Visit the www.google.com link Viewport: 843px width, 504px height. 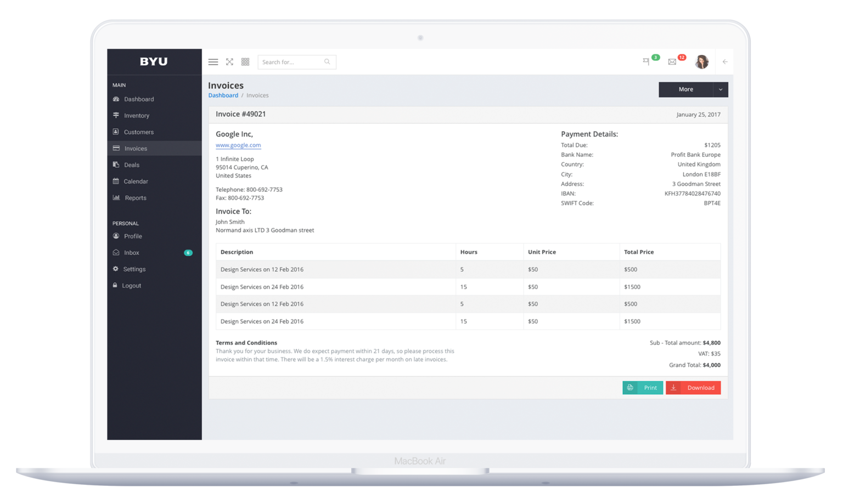pos(238,145)
